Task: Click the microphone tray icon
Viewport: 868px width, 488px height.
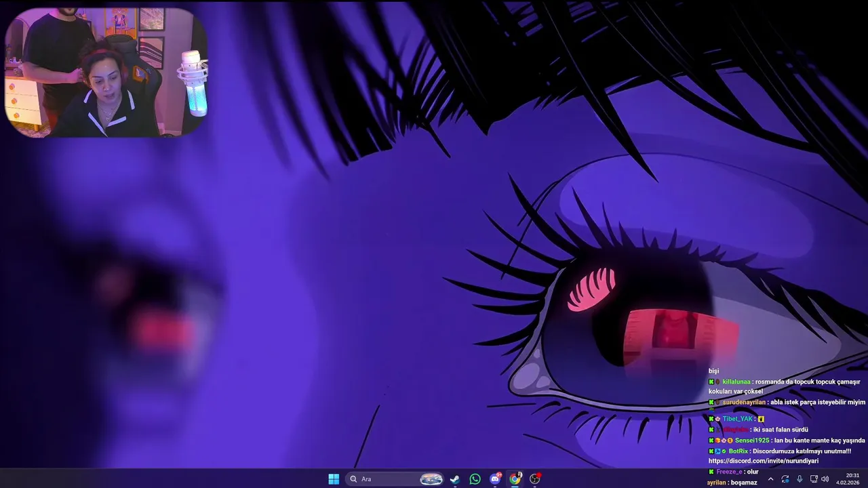Action: [x=800, y=479]
